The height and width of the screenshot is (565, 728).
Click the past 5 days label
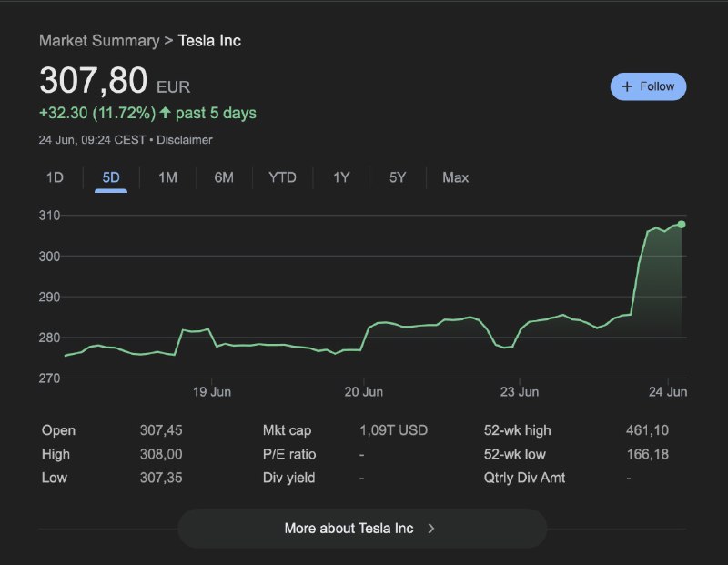216,113
